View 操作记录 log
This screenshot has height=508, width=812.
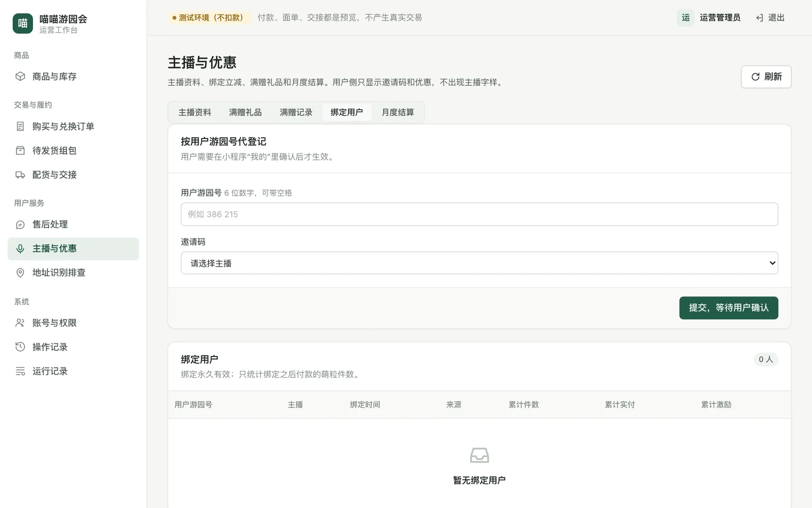[73, 347]
